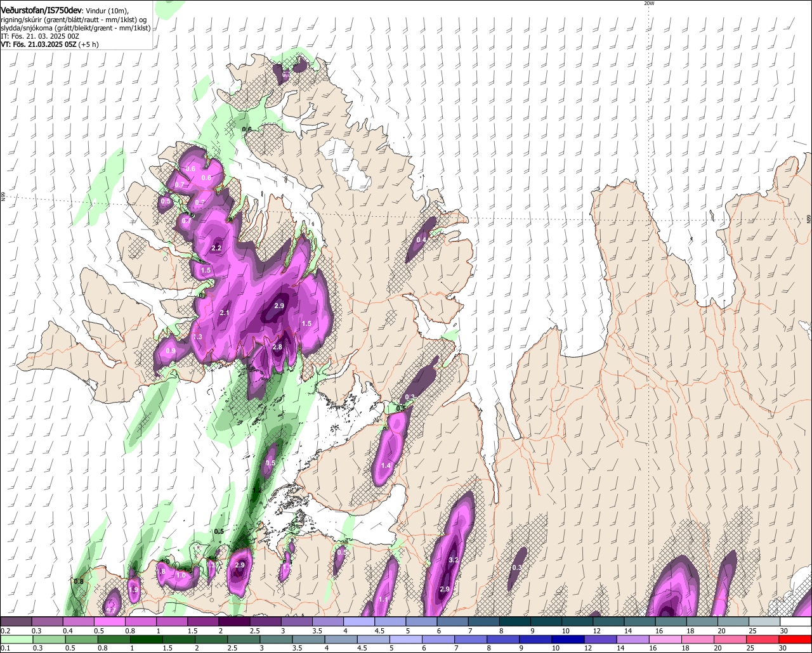This screenshot has width=812, height=653.
Task: Click the palest green swatch labeled 0.1 in rain legend
Action: [16, 640]
